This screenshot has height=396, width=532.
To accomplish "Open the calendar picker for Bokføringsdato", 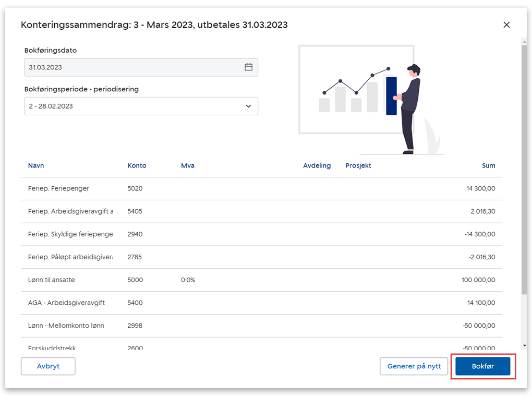I will 248,67.
